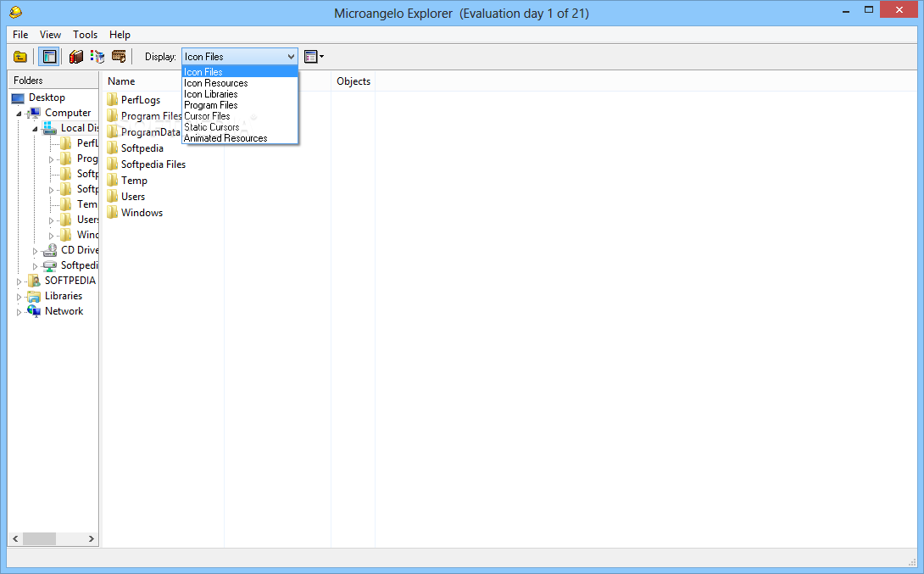Expand the Users folder node in tree
The width and height of the screenshot is (924, 574).
point(51,220)
